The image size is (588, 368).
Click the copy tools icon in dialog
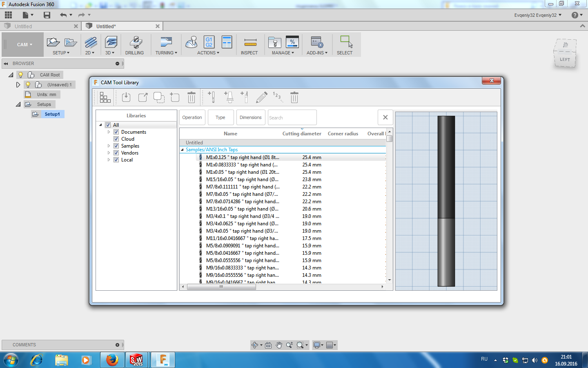tap(159, 97)
